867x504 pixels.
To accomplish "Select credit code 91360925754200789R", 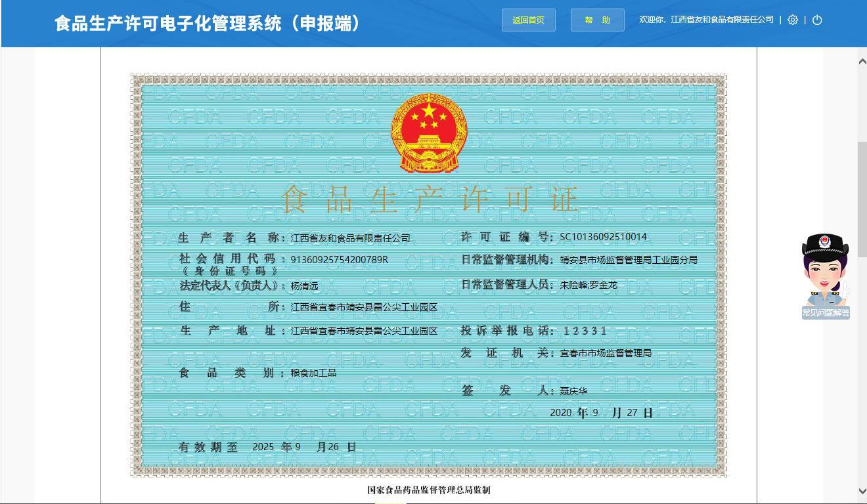I will tap(339, 260).
